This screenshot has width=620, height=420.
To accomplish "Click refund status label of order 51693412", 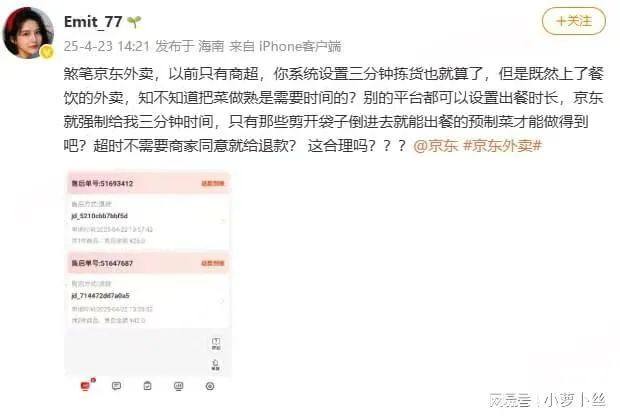I will coord(213,184).
